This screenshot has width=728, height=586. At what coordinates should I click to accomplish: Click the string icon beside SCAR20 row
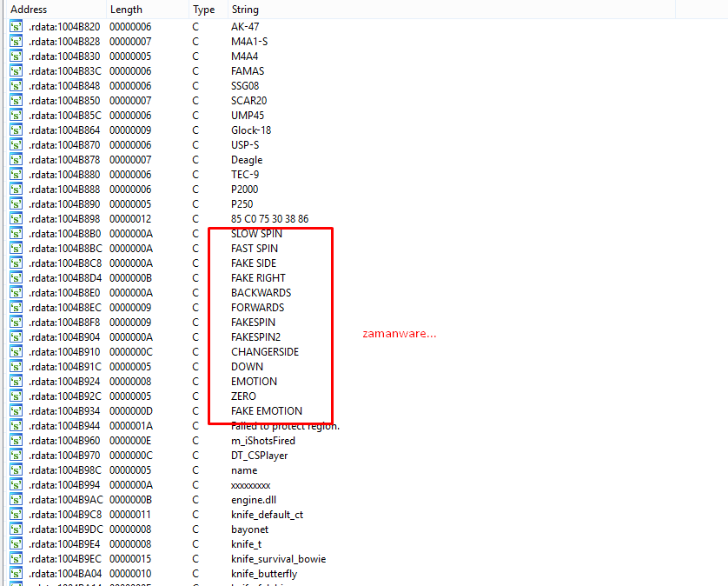[16, 101]
